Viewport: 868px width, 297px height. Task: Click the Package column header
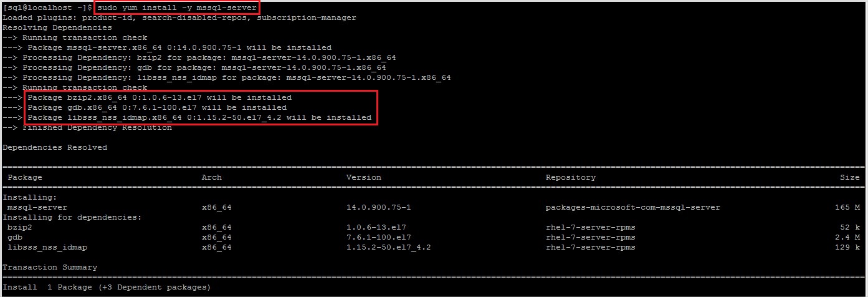[x=25, y=177]
